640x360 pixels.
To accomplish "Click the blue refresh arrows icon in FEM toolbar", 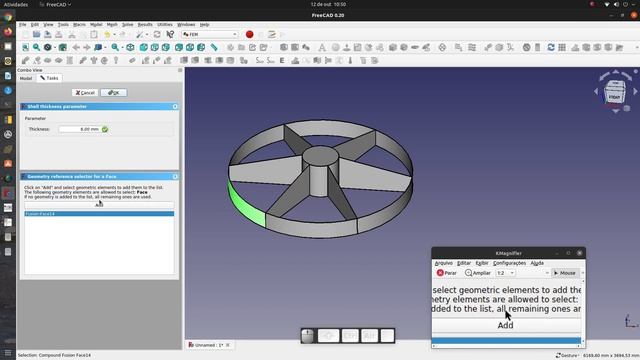I will tap(551, 48).
